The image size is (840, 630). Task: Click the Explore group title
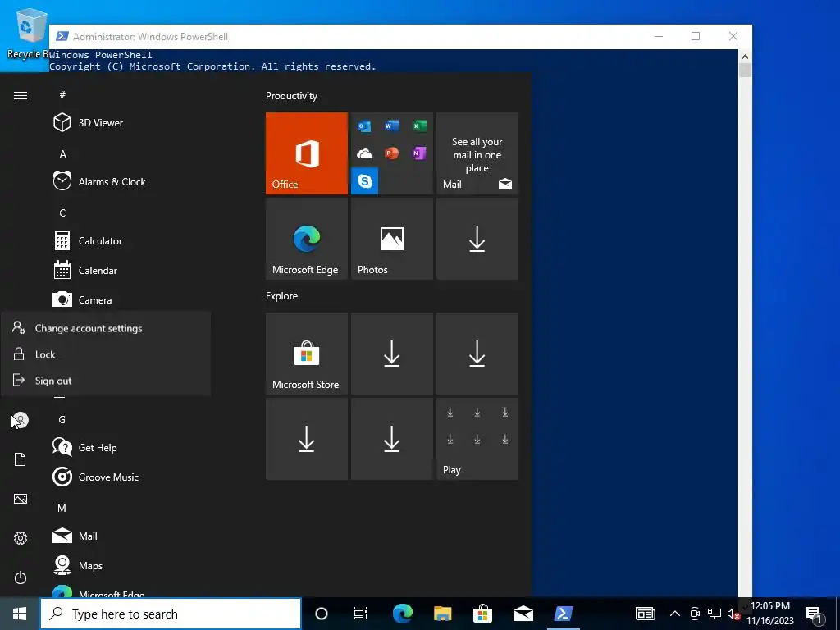pos(282,295)
